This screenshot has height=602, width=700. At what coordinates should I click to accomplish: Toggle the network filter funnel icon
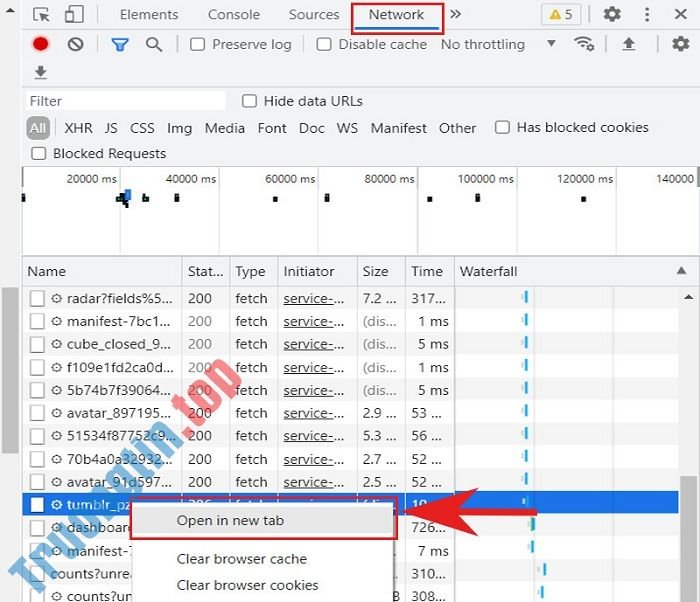(119, 44)
